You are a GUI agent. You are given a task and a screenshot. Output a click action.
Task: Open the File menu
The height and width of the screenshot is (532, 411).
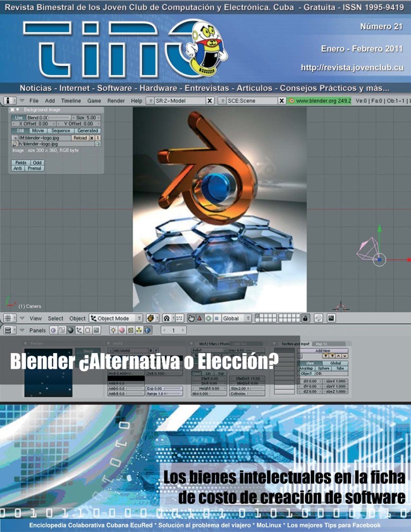(34, 101)
